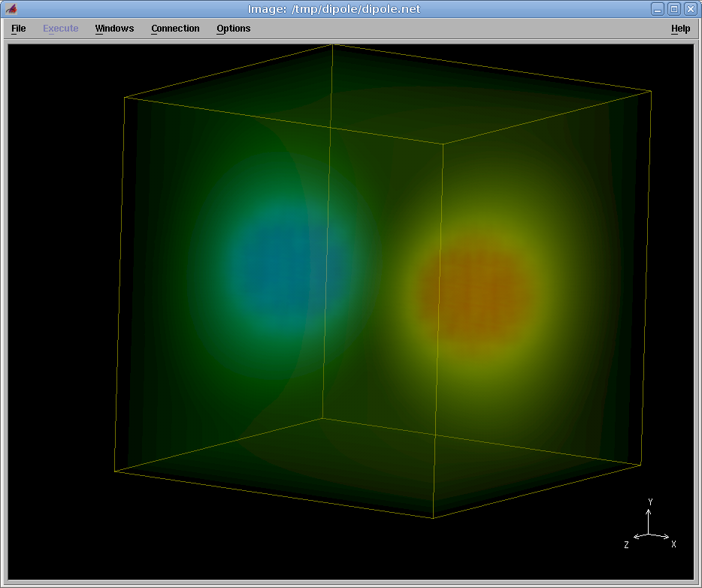This screenshot has width=702, height=588.
Task: Open the Windows menu
Action: click(x=114, y=29)
